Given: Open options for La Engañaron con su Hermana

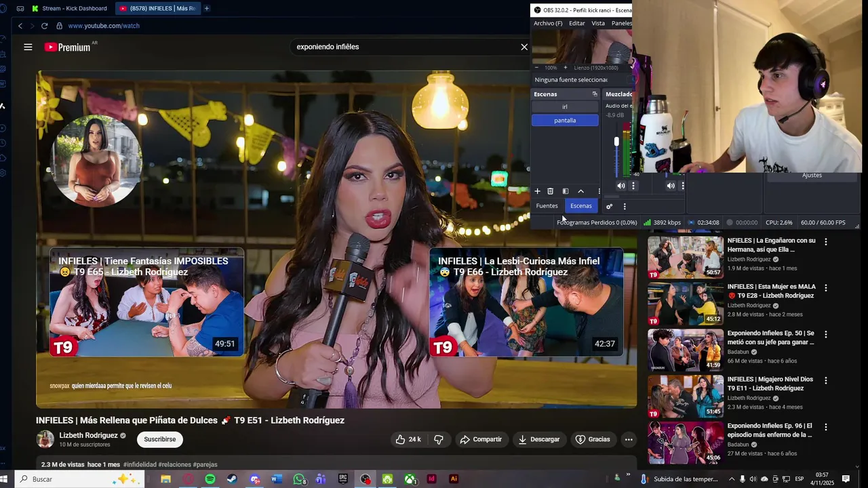Looking at the screenshot, I should [x=825, y=241].
